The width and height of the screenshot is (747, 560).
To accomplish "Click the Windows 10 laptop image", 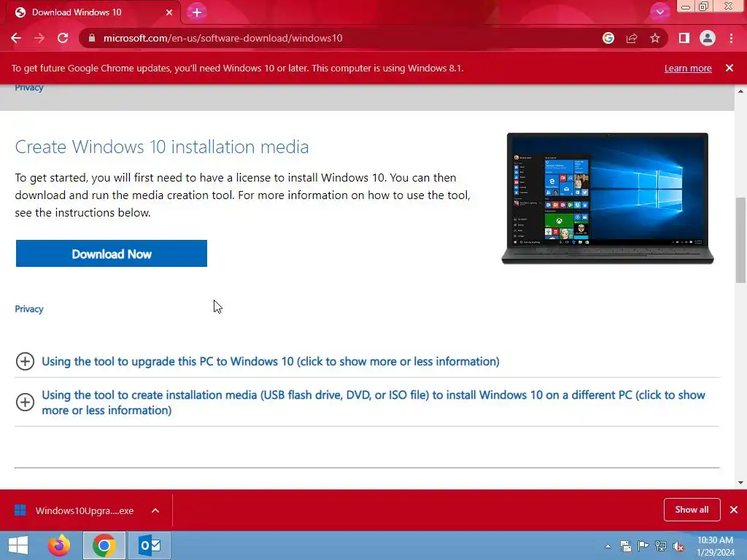I will coord(608,198).
